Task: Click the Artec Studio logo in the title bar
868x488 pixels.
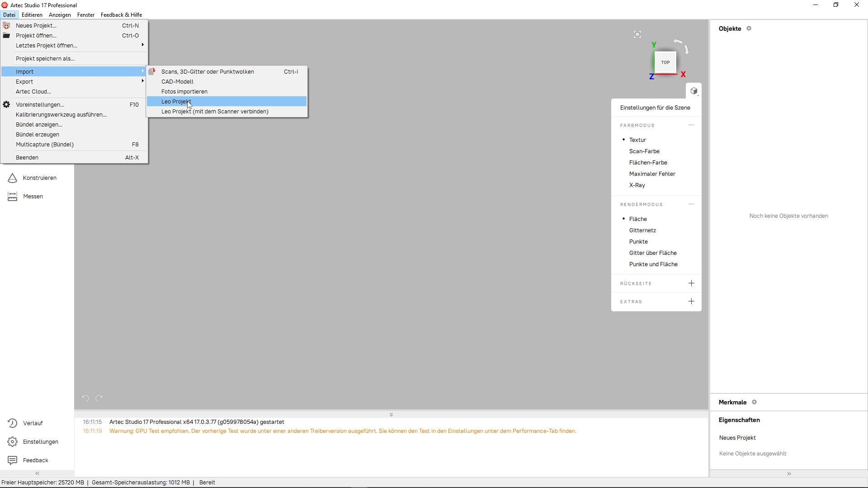Action: 5,5
